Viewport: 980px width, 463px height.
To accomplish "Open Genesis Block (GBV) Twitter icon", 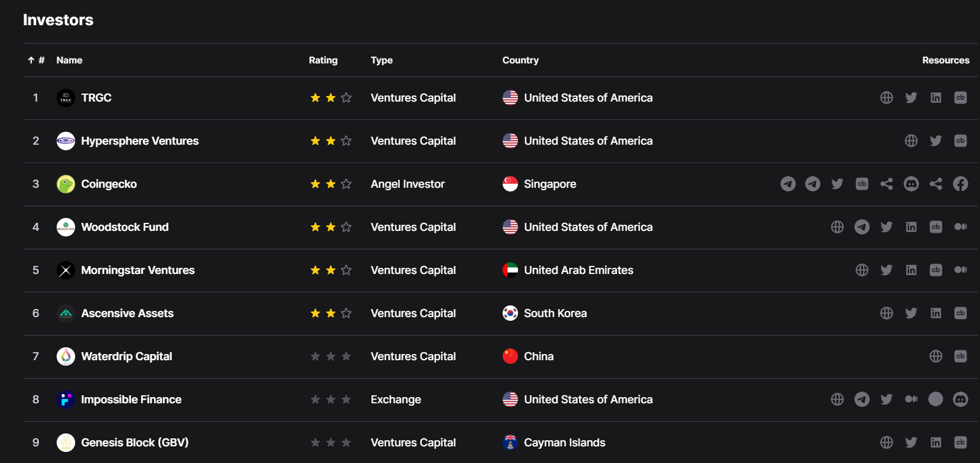I will (911, 443).
